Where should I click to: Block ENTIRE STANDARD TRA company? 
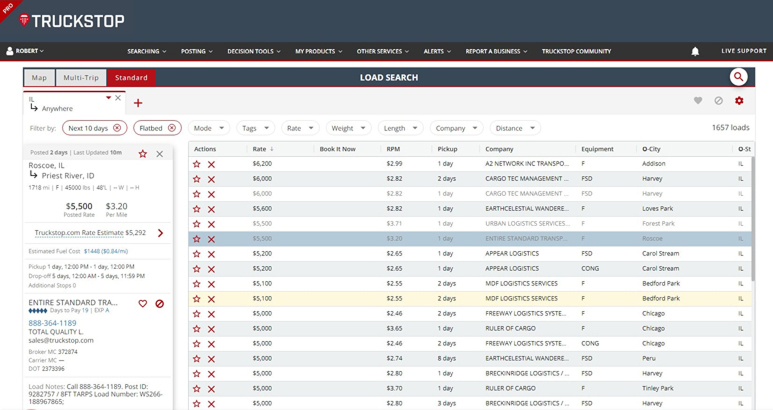(x=160, y=304)
